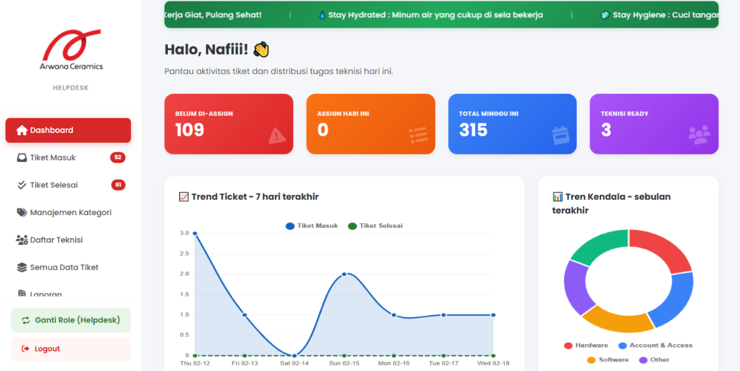Image resolution: width=740 pixels, height=371 pixels.
Task: Toggle the Other legend item
Action: coord(654,360)
